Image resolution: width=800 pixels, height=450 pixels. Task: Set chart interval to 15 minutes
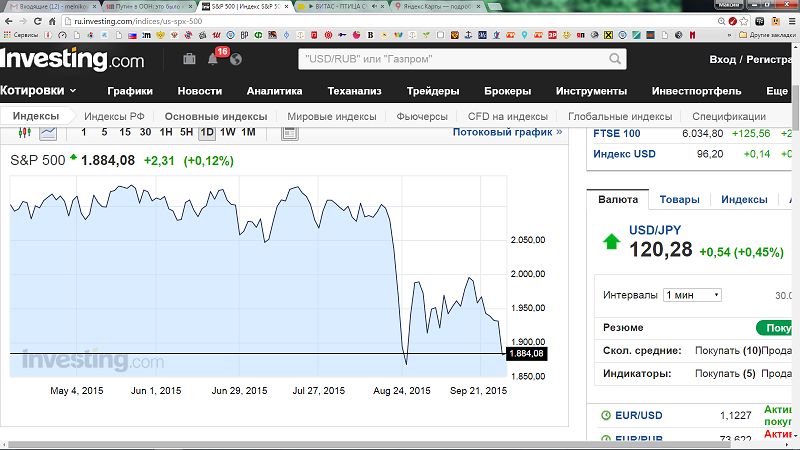(x=124, y=132)
